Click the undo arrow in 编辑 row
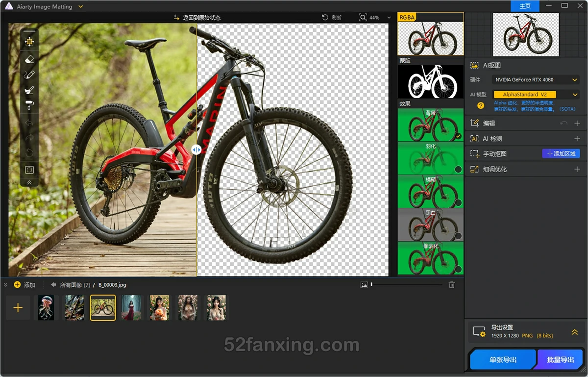Screen dimensions: 588x377 coord(564,124)
